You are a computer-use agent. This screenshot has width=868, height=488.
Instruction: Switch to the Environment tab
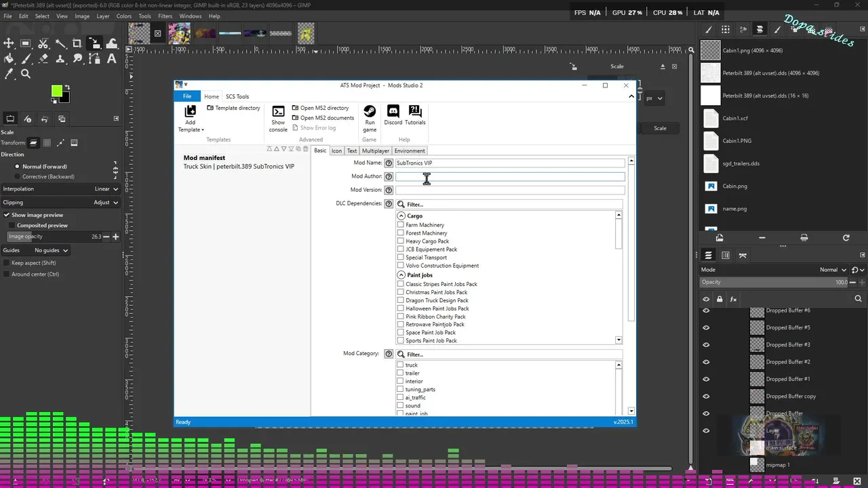(x=410, y=151)
